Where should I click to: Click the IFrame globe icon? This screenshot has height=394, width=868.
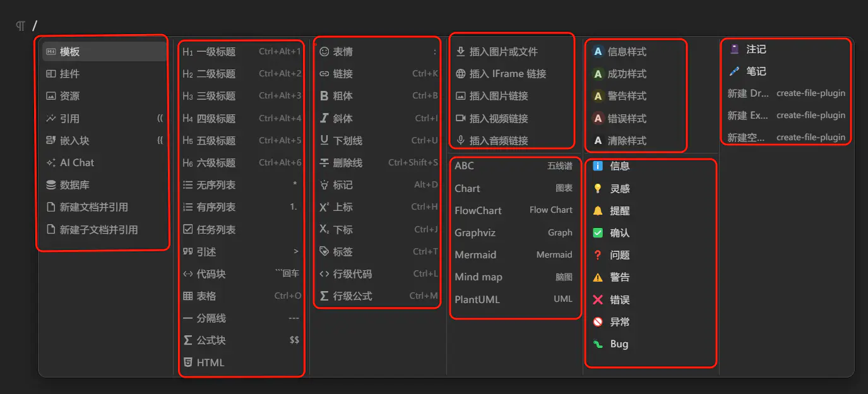pos(461,74)
